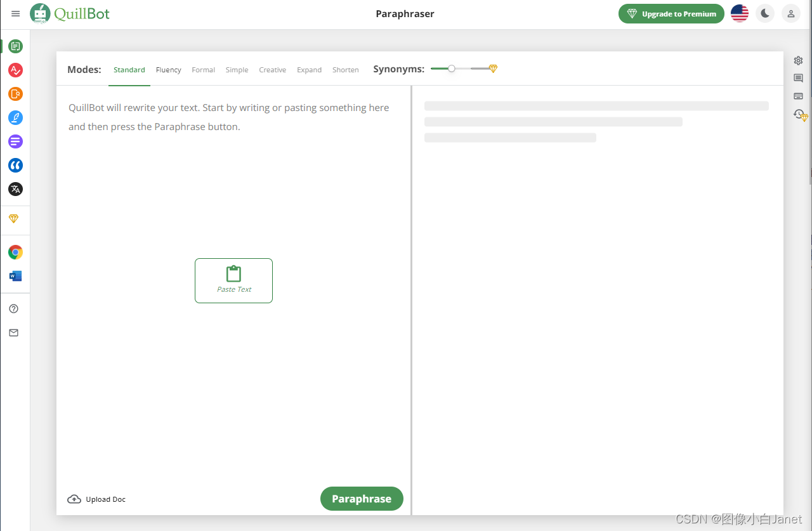This screenshot has width=812, height=531.
Task: Open the Translator sidebar icon
Action: tap(16, 189)
